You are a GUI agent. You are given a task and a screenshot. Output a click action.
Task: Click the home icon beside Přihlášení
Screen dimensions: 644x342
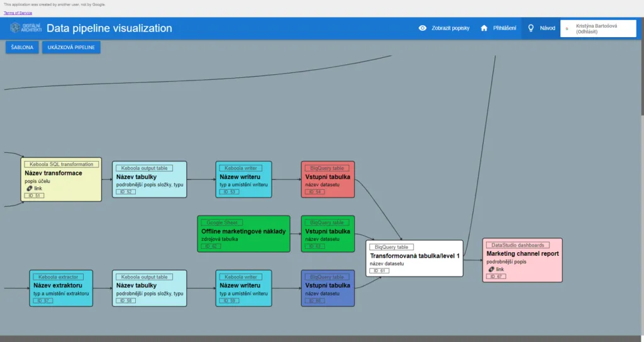(x=484, y=28)
